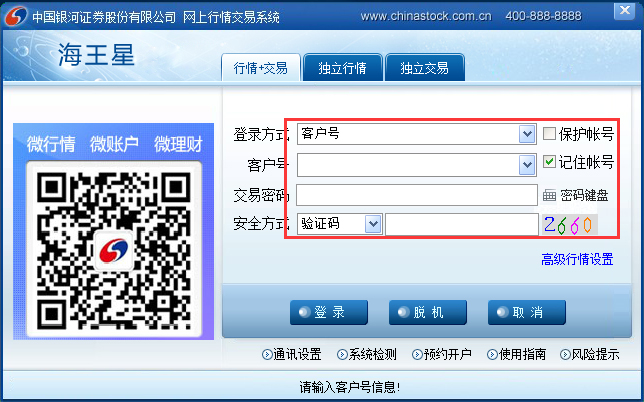644x402 pixels.
Task: Expand the 安全方式 验证码 dropdown
Action: click(373, 224)
